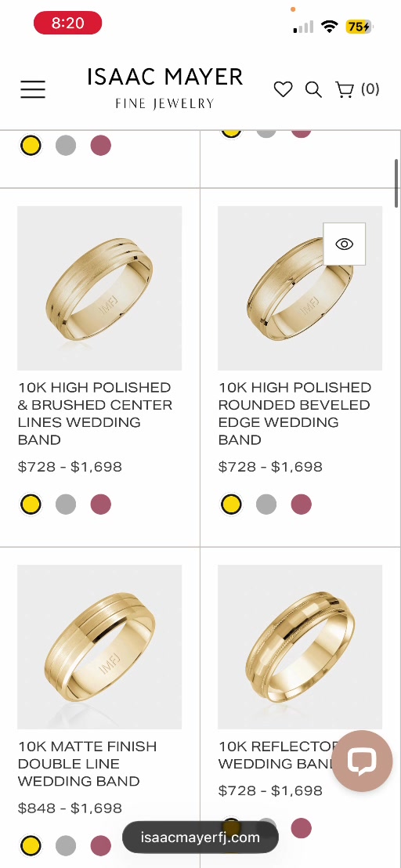Open 10K Matte Finish Double Line Wedding Band
The width and height of the screenshot is (401, 868).
[x=88, y=764]
